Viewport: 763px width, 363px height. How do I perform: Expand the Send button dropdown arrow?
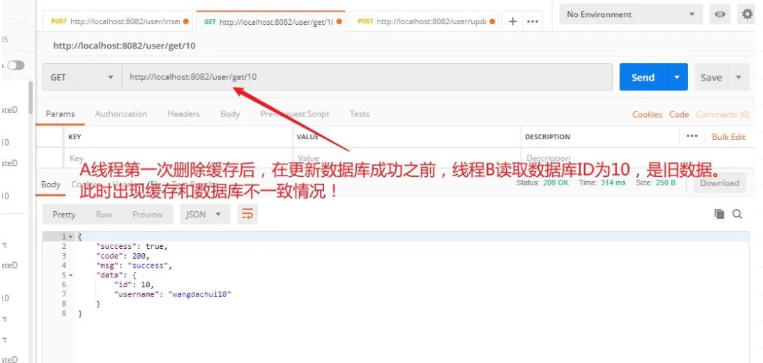[x=677, y=77]
